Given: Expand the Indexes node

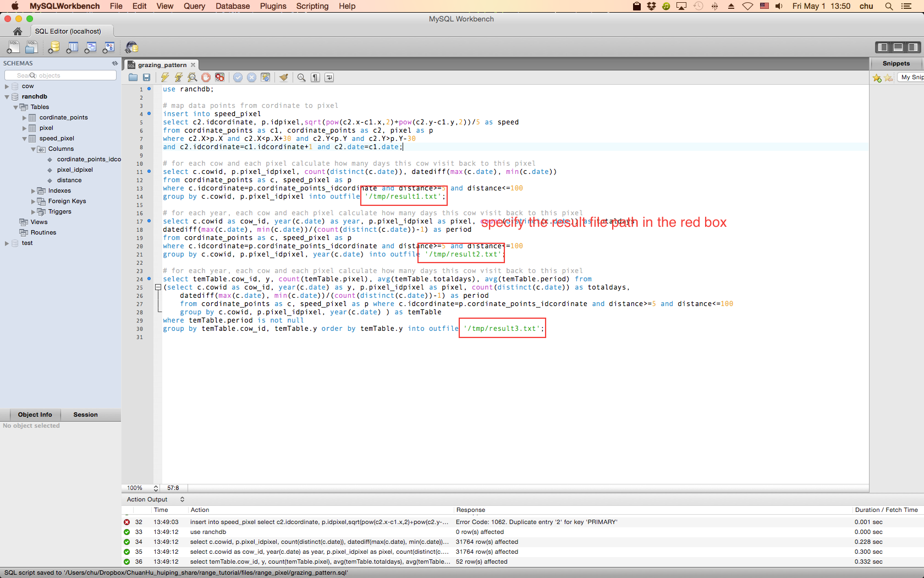Looking at the screenshot, I should point(33,191).
